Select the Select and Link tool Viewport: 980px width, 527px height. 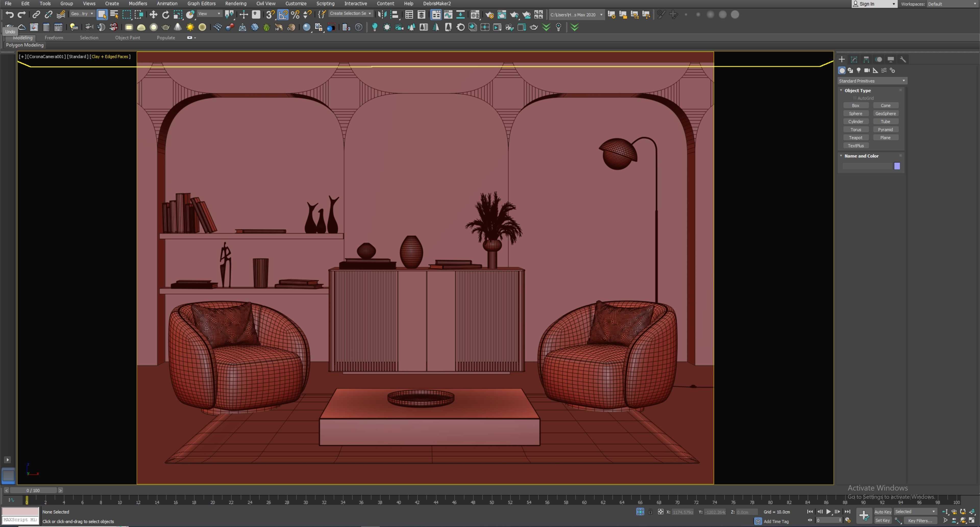coord(36,15)
